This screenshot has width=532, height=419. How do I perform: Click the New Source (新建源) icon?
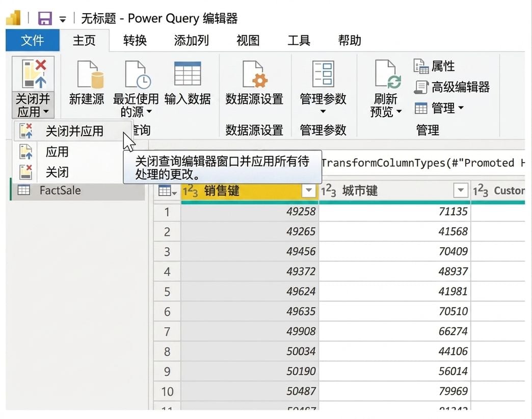tap(90, 74)
